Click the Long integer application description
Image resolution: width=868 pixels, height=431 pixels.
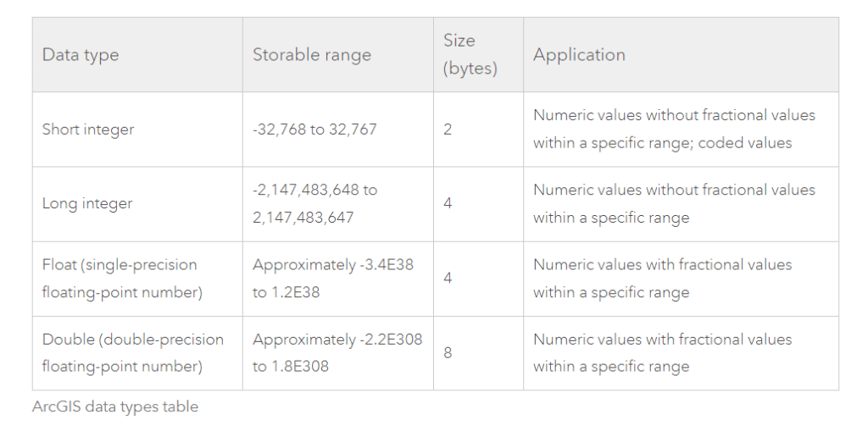(673, 204)
